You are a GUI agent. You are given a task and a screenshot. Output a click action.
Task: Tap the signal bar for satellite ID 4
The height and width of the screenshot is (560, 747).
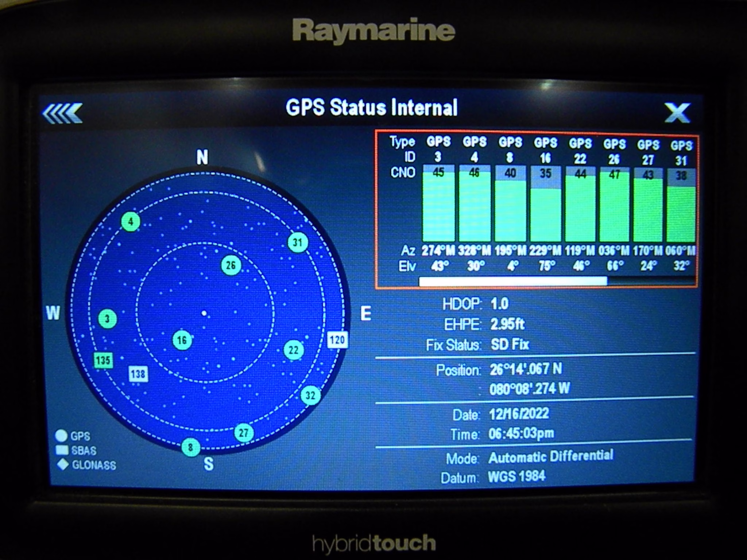(x=475, y=203)
